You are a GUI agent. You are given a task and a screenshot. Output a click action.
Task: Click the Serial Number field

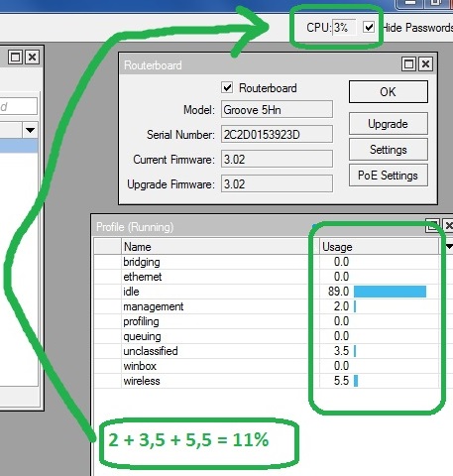[277, 134]
